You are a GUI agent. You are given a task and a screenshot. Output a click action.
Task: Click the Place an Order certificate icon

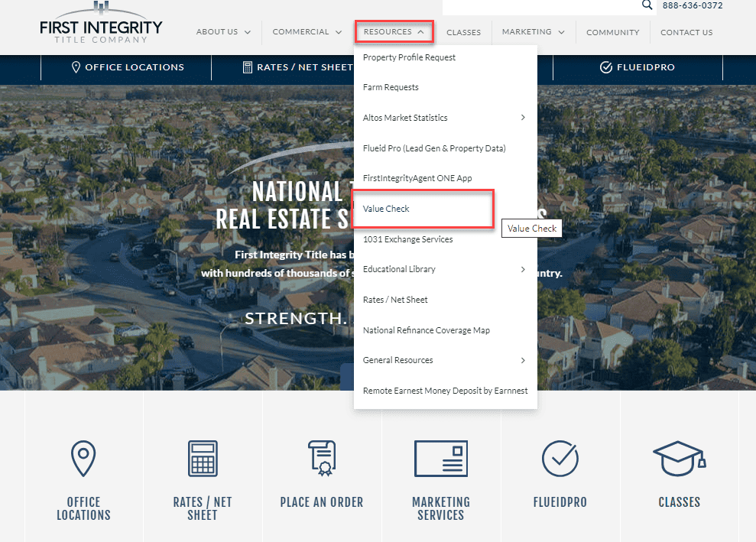tap(322, 459)
